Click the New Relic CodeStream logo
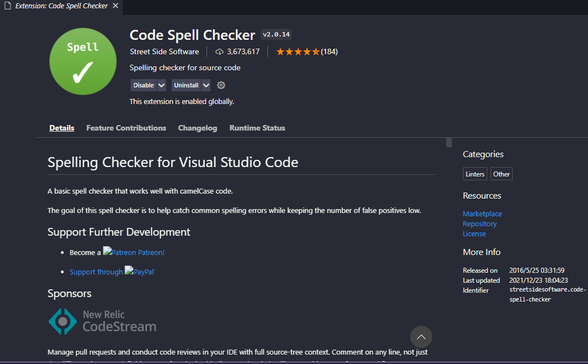The height and width of the screenshot is (364, 588). pos(102,321)
